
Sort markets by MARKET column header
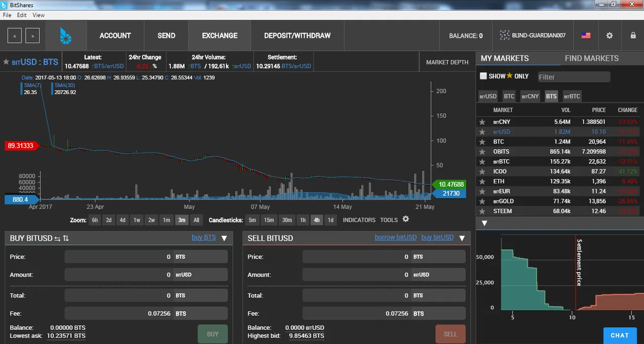pyautogui.click(x=503, y=110)
